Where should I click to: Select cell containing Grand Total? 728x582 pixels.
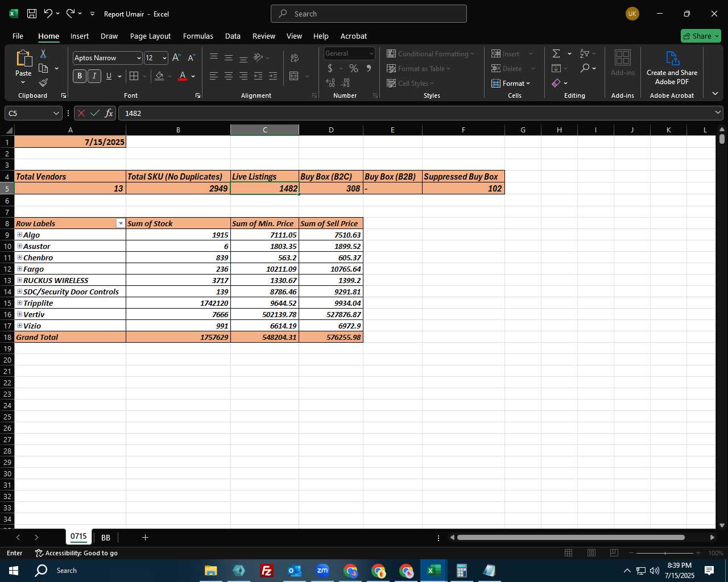pos(70,337)
